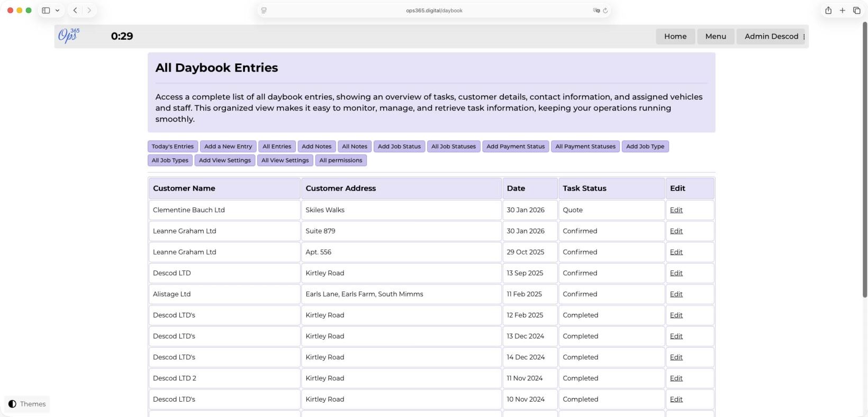The width and height of the screenshot is (868, 417).
Task: Go back with the browser back arrow
Action: coord(75,11)
